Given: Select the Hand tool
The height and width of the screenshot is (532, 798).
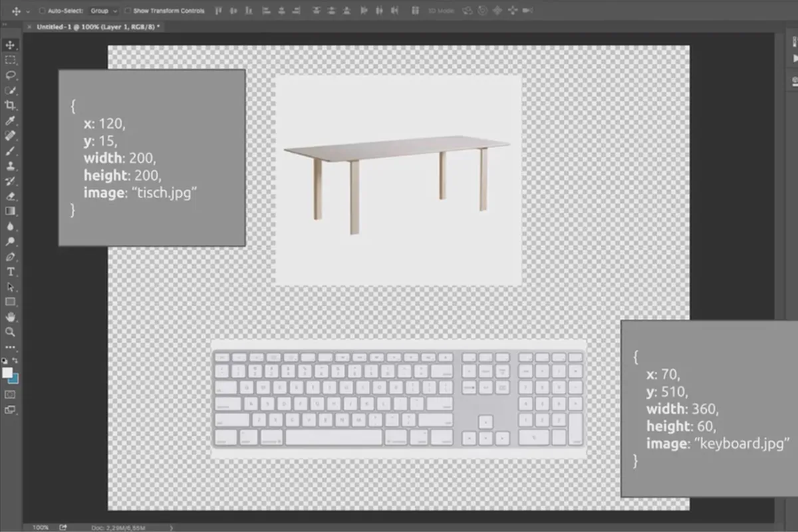Looking at the screenshot, I should tap(11, 317).
